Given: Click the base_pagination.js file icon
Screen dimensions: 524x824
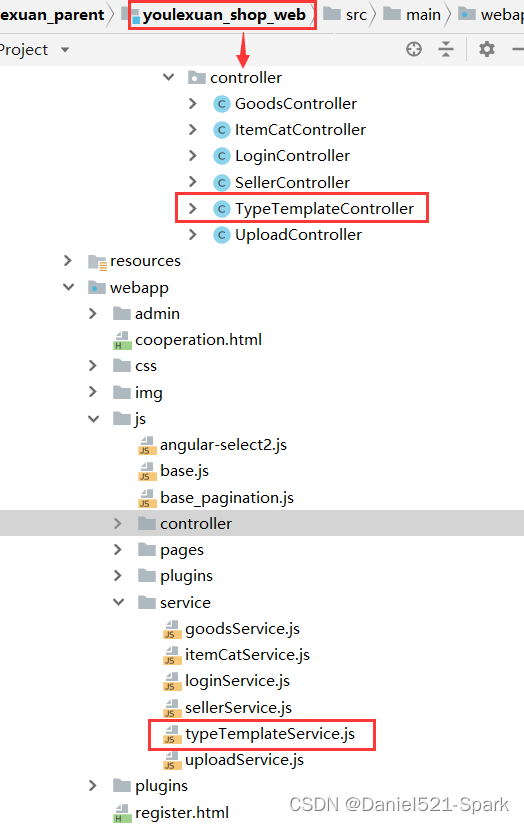Looking at the screenshot, I should coord(147,498).
